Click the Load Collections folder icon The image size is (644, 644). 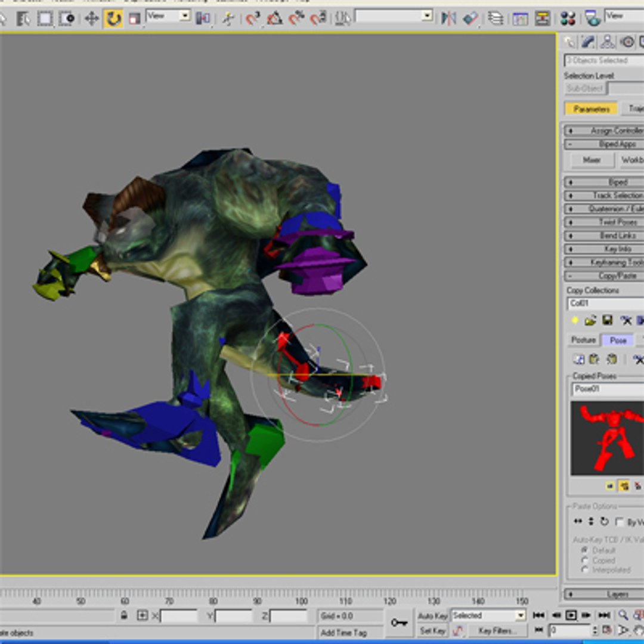[x=590, y=320]
